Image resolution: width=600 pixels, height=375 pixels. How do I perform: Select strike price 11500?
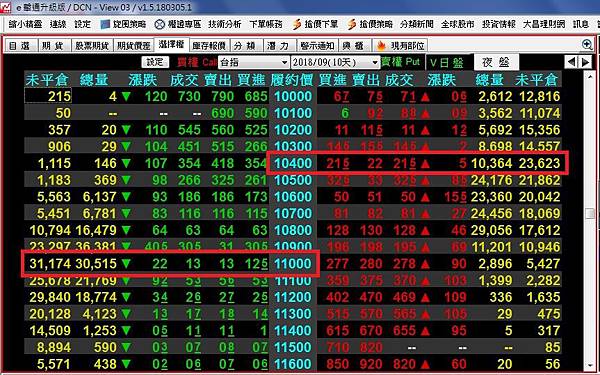pyautogui.click(x=293, y=347)
